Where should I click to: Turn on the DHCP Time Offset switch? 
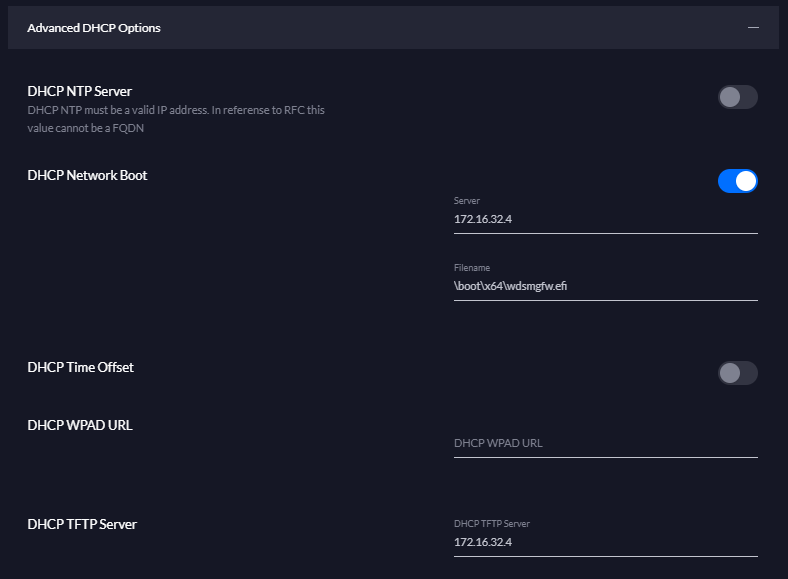coord(737,373)
